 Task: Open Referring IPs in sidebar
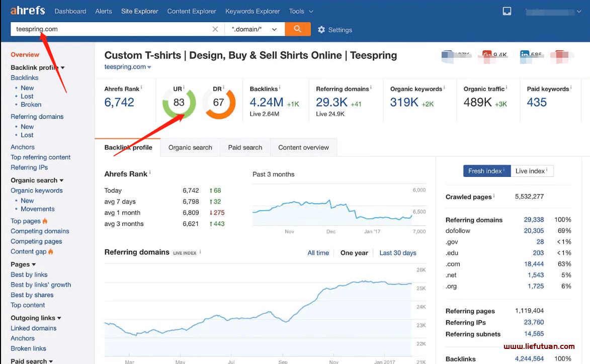29,167
